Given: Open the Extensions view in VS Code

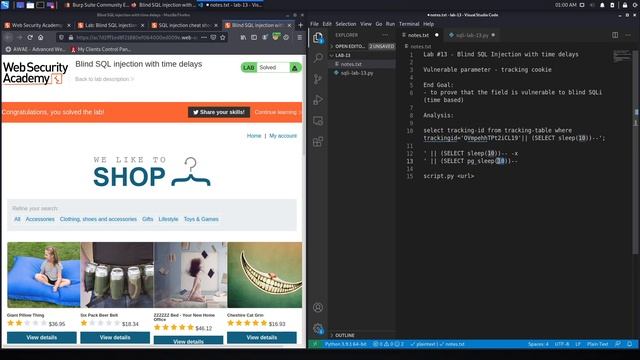Looking at the screenshot, I should 318,142.
